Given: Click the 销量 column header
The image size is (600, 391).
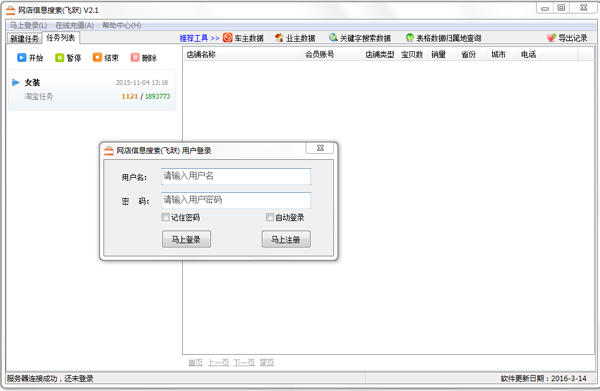Looking at the screenshot, I should [x=443, y=54].
